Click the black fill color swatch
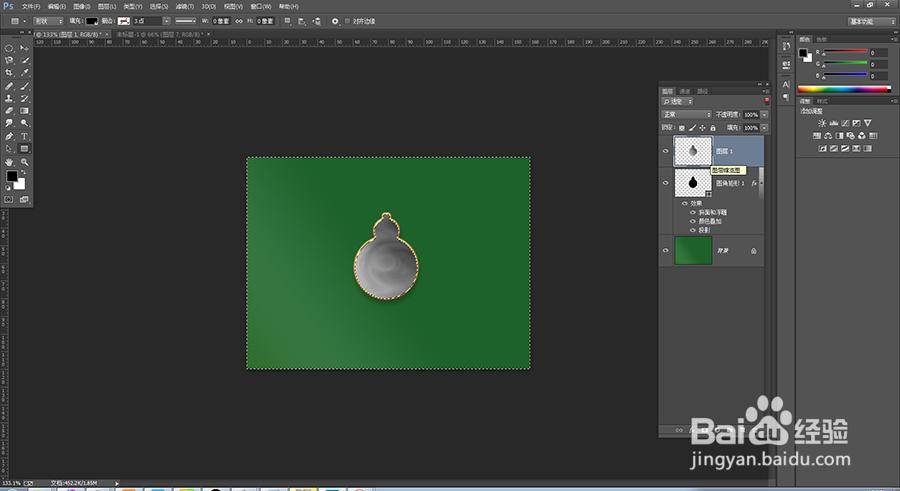Image resolution: width=900 pixels, height=491 pixels. click(91, 21)
